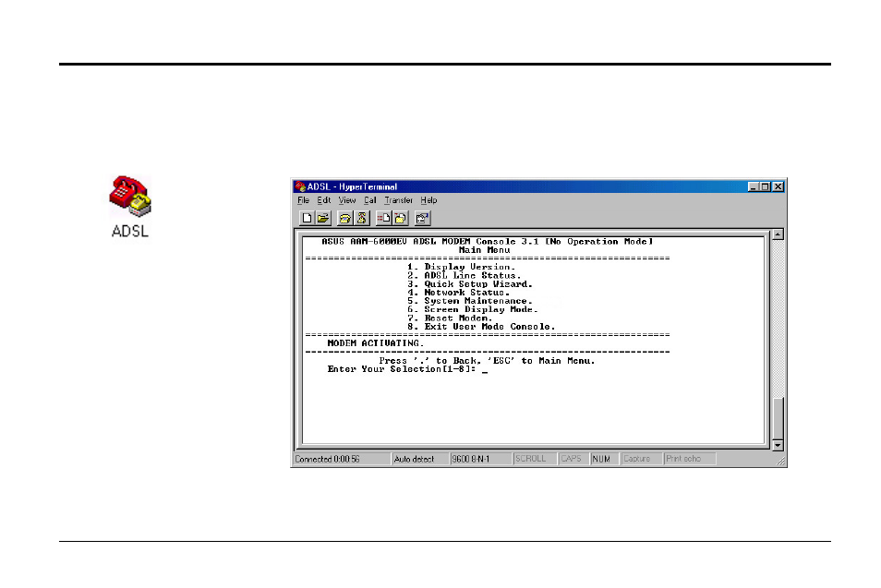Open the Help menu
This screenshot has width=881, height=588.
point(428,200)
